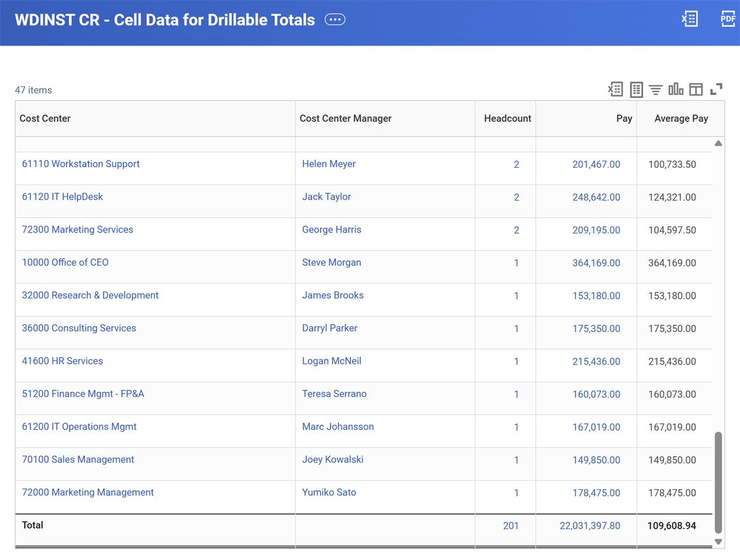Open related actions ellipsis beside report title
The image size is (740, 560).
(x=335, y=20)
